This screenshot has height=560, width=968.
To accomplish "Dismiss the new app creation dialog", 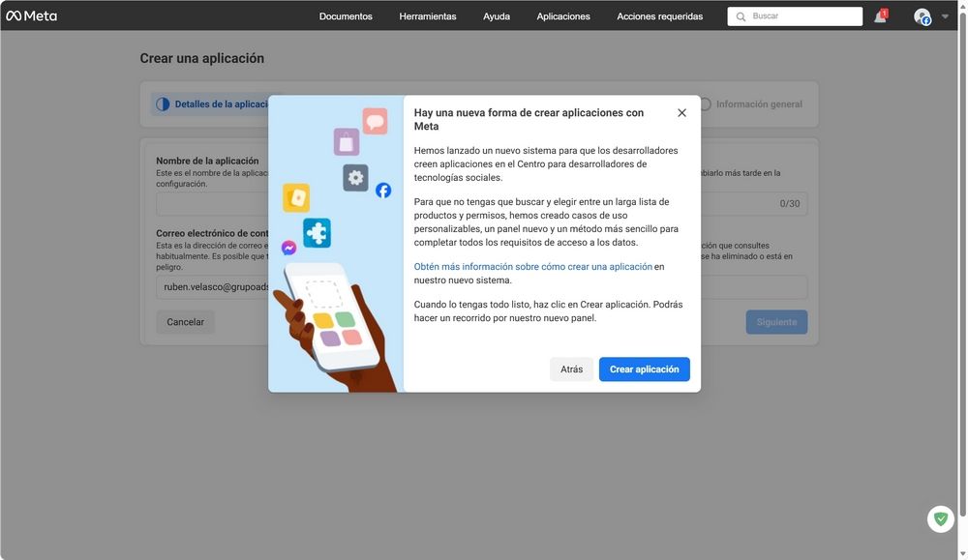I will click(x=681, y=111).
